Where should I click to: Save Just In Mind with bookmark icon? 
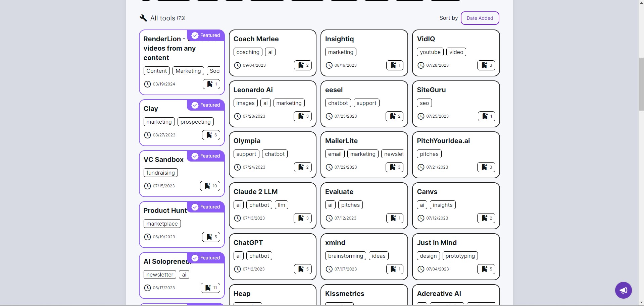[486, 269]
